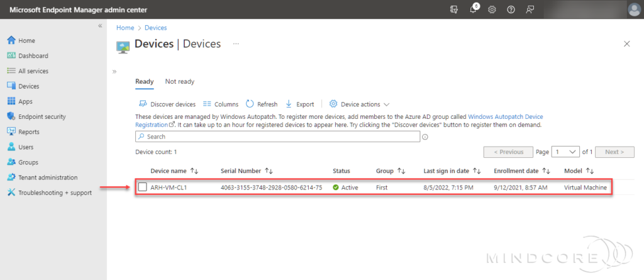644x280 pixels.
Task: Expand the blade menu with double chevron
Action: tap(114, 72)
